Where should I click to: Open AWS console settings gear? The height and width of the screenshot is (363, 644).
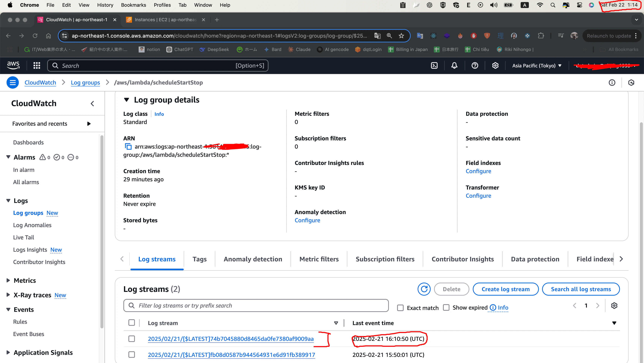495,66
